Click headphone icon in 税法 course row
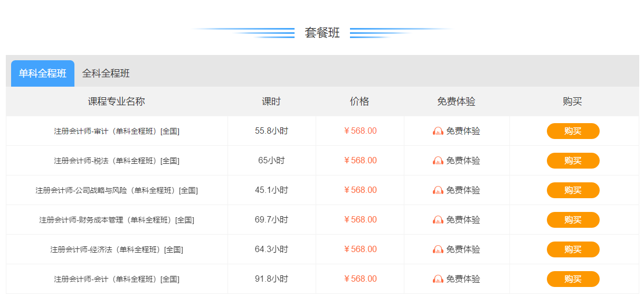This screenshot has width=644, height=306. point(438,161)
